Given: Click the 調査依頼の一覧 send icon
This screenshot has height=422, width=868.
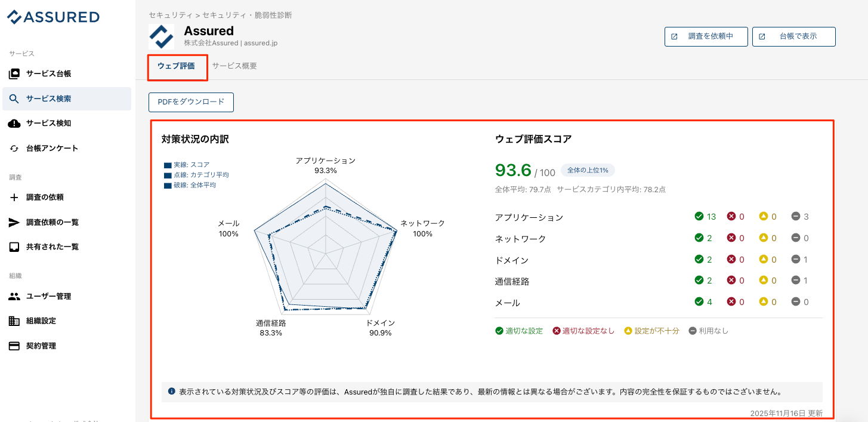Looking at the screenshot, I should [x=14, y=223].
